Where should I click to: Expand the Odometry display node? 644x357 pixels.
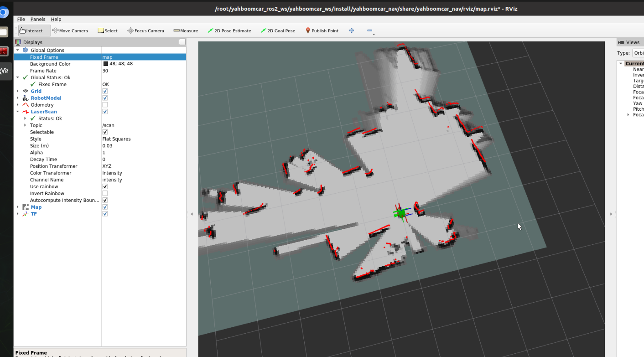tap(18, 105)
